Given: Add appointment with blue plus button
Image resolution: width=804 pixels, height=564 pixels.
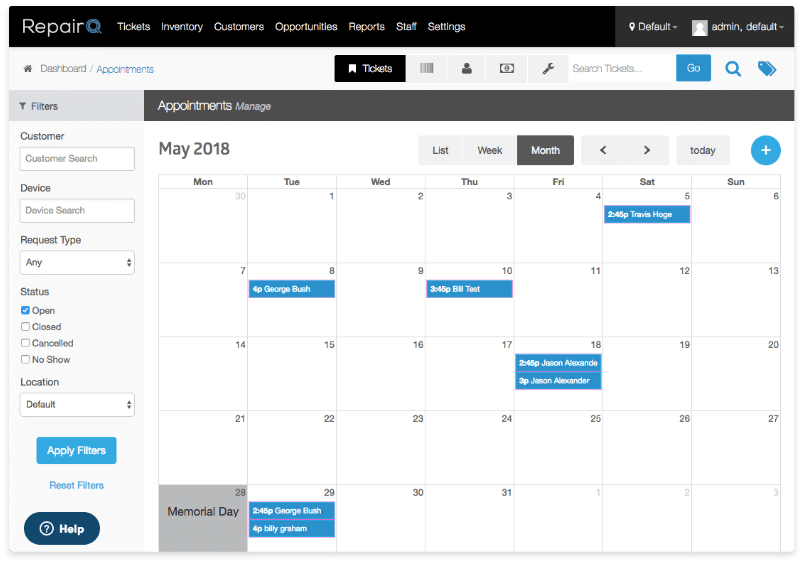Looking at the screenshot, I should (765, 150).
